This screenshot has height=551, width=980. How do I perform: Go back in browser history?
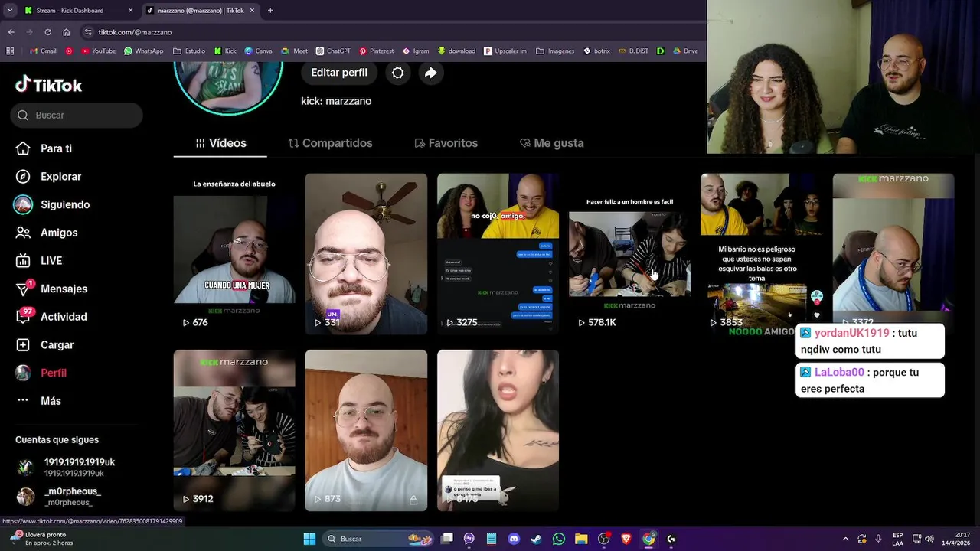pos(11,32)
